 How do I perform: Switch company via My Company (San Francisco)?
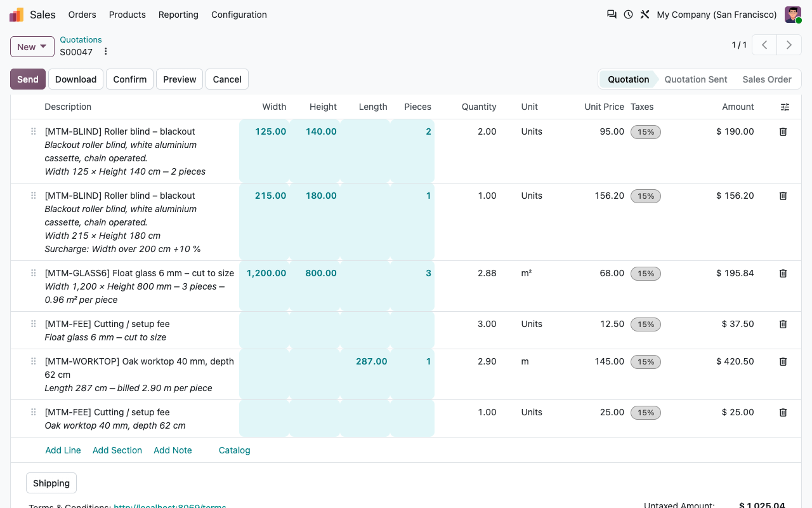tap(717, 15)
